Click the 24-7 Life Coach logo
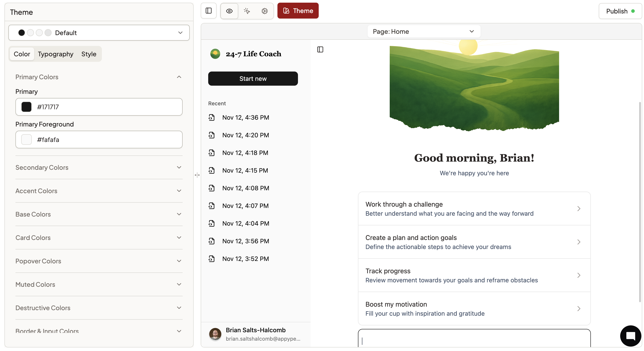Viewport: 644px width, 351px height. coord(215,54)
